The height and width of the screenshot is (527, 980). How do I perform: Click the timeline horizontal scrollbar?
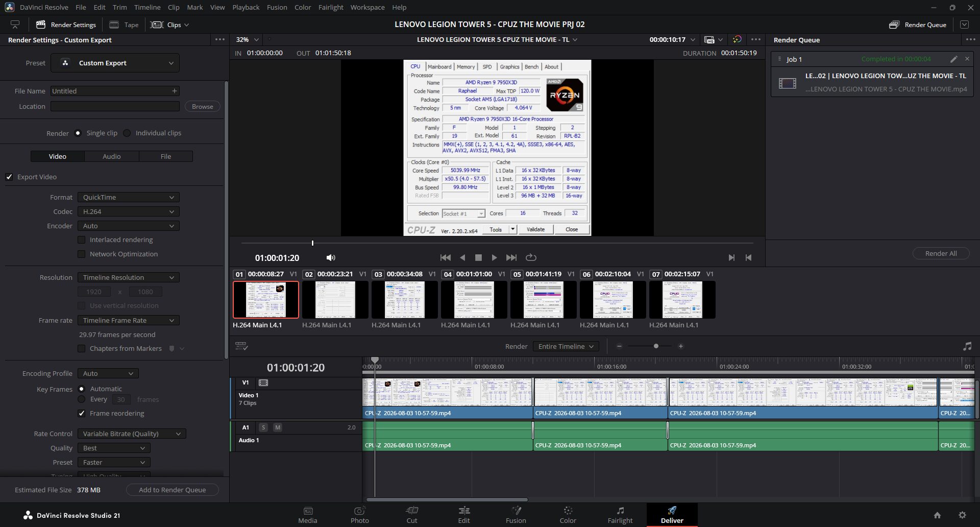[x=447, y=499]
